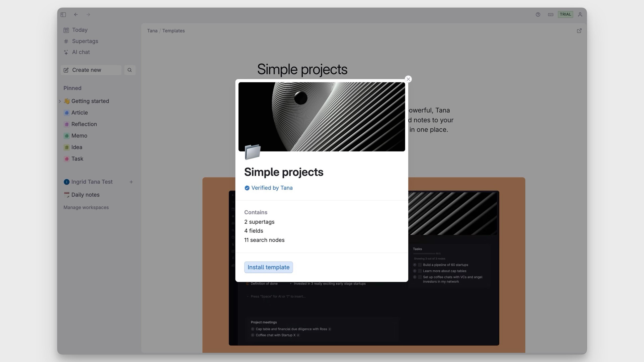Viewport: 644px width, 362px height.
Task: Expand the Getting started node
Action: 60,101
